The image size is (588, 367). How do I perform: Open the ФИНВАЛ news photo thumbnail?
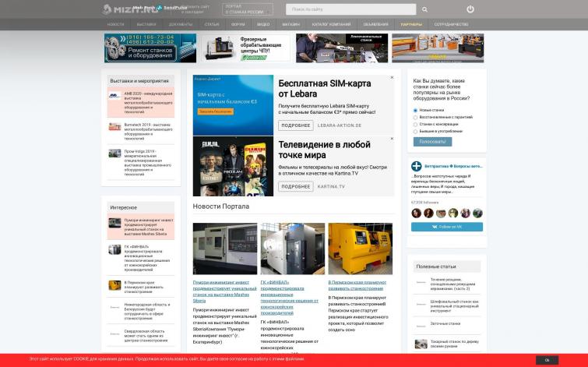click(x=293, y=249)
